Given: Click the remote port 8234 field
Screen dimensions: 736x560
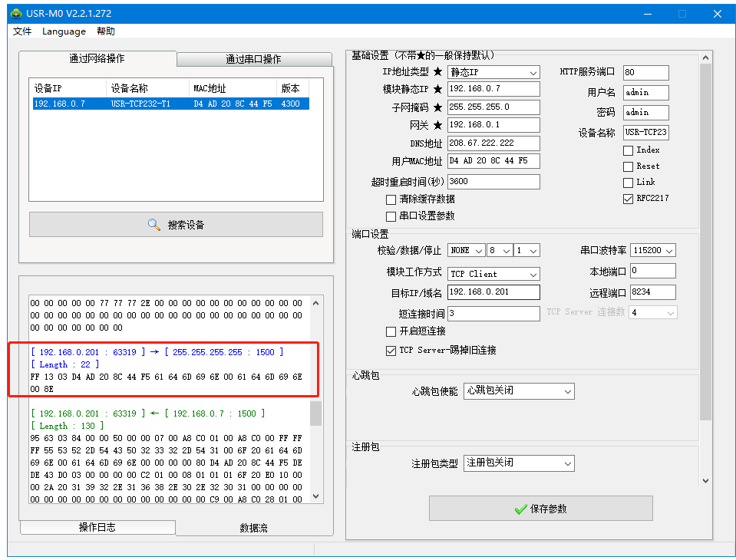Looking at the screenshot, I should 652,292.
